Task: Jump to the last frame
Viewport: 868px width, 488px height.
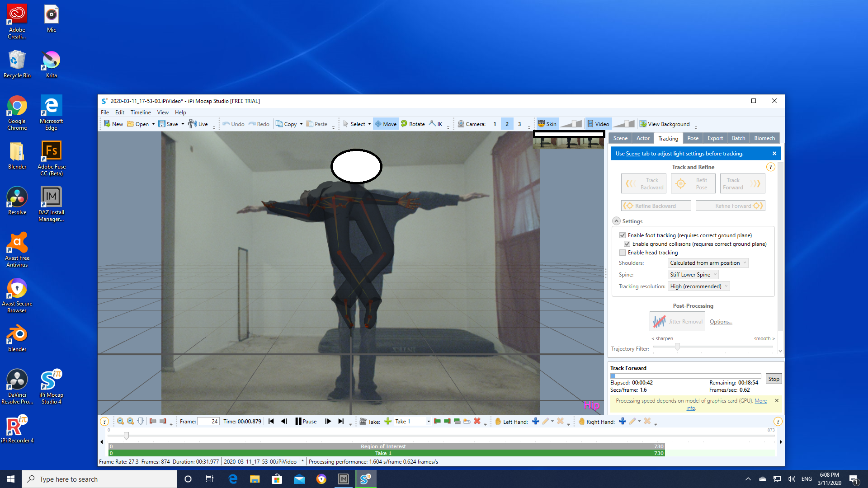Action: 341,421
